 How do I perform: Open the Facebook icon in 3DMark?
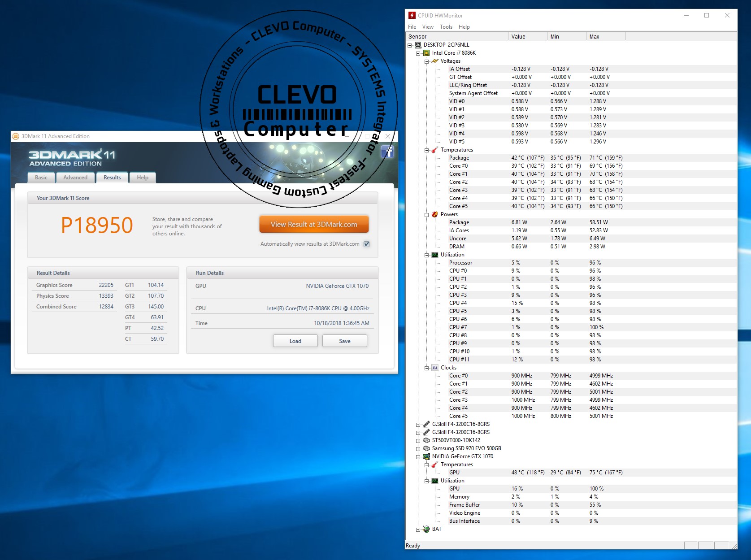coord(387,152)
